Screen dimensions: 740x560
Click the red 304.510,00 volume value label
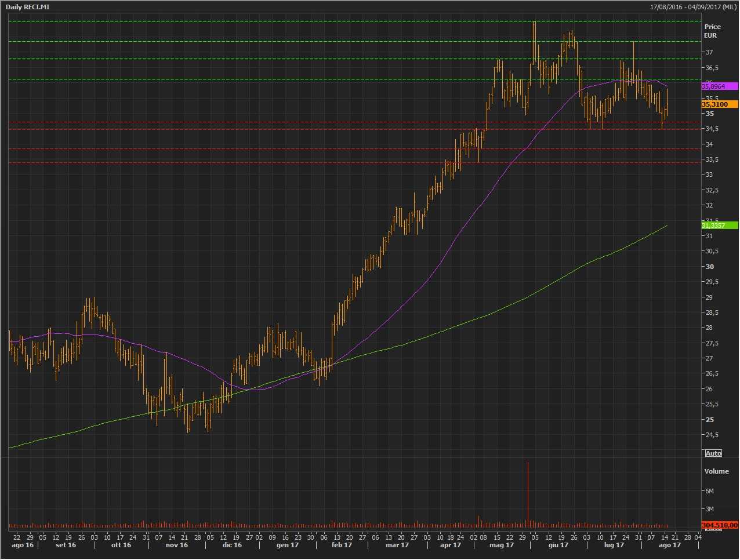(x=719, y=525)
